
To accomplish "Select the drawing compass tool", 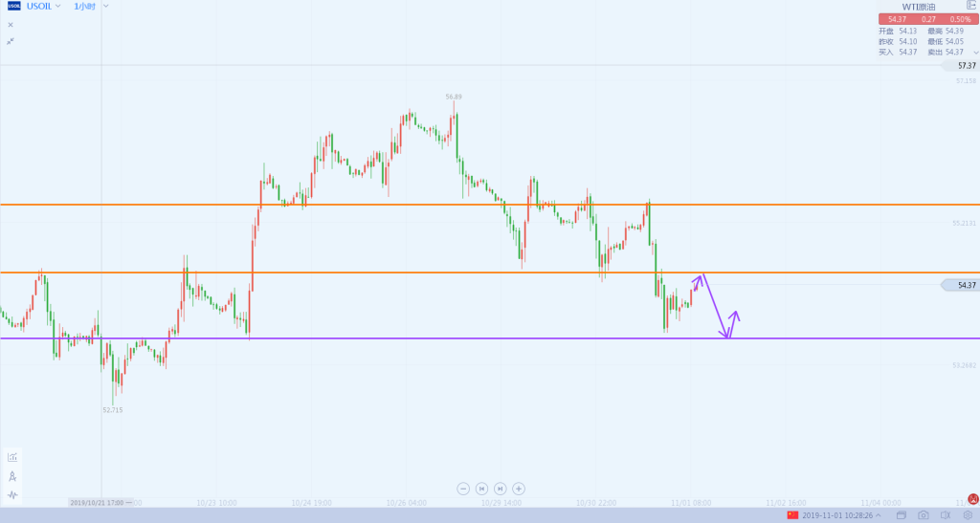I will pyautogui.click(x=12, y=476).
